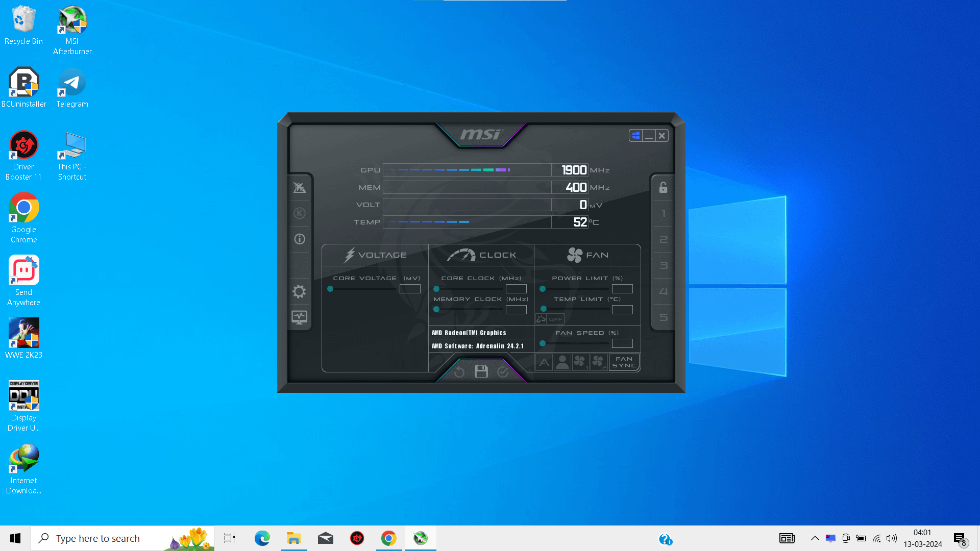Image resolution: width=980 pixels, height=551 pixels.
Task: Select Send Anywhere desktop icon
Action: click(23, 281)
